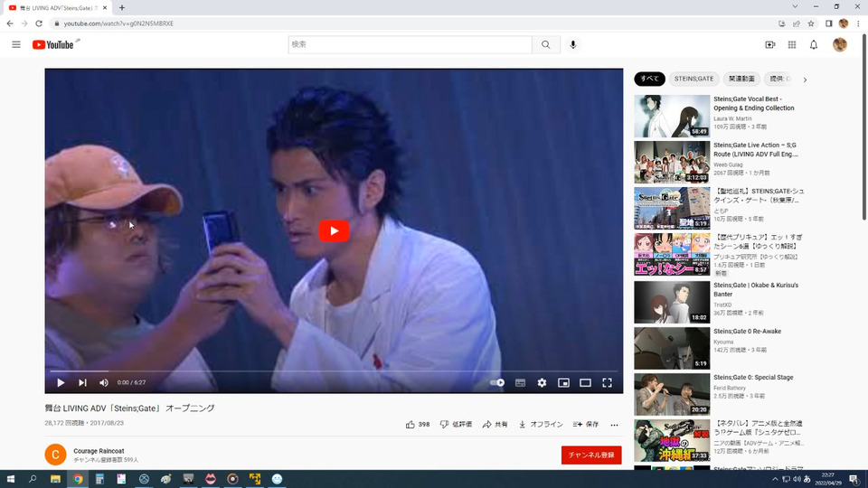868x488 pixels.
Task: Open the YouTube hamburger guide menu
Action: [16, 45]
